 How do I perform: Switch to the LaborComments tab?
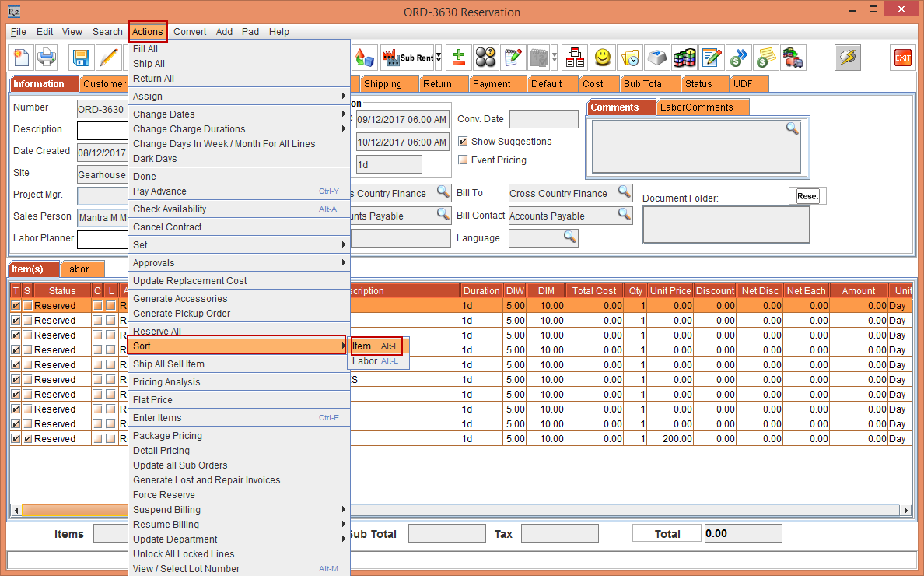pos(696,107)
